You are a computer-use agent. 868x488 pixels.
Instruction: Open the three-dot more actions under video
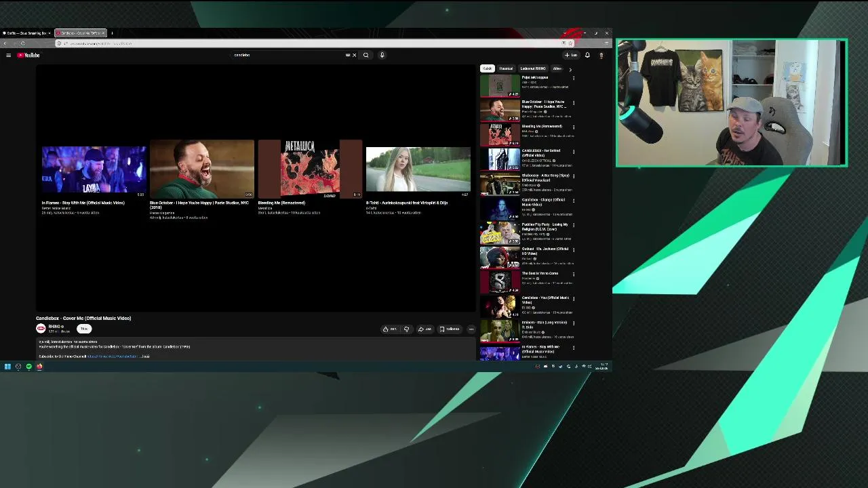pos(471,329)
